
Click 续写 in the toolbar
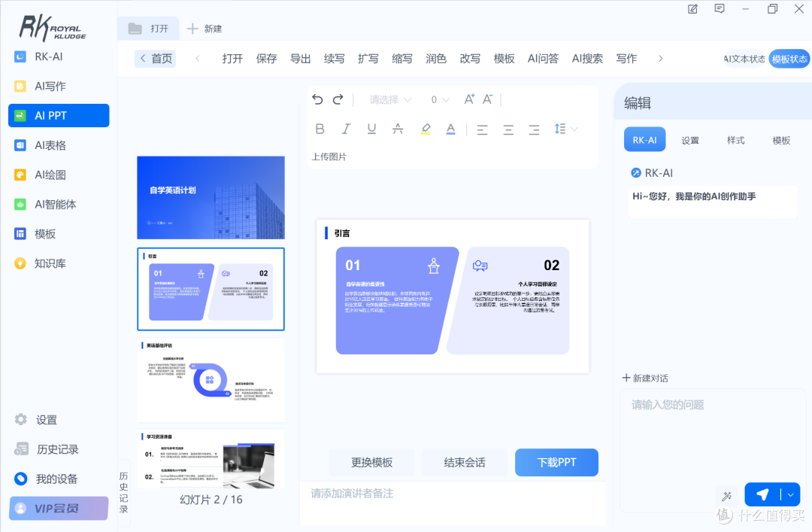click(x=334, y=59)
